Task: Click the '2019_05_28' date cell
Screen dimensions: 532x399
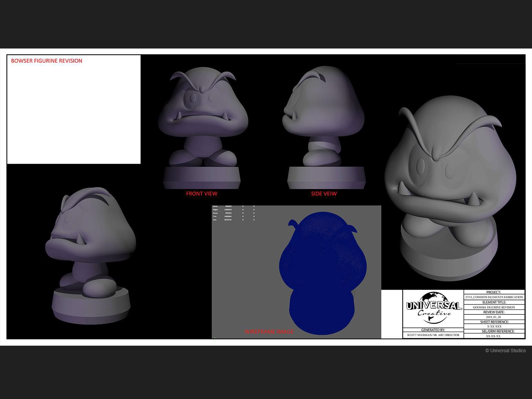Action: (x=494, y=317)
